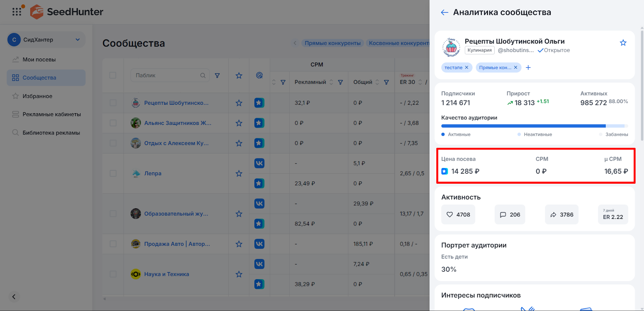The height and width of the screenshot is (311, 644).
Task: Collapse the sidebar with left chevron
Action: tap(14, 297)
